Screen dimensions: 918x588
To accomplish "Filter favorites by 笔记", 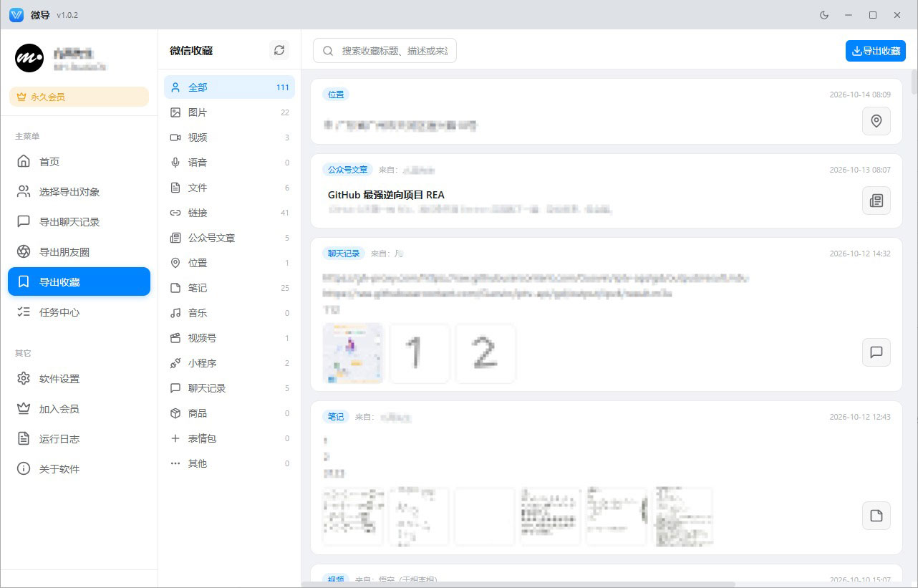I will [229, 288].
